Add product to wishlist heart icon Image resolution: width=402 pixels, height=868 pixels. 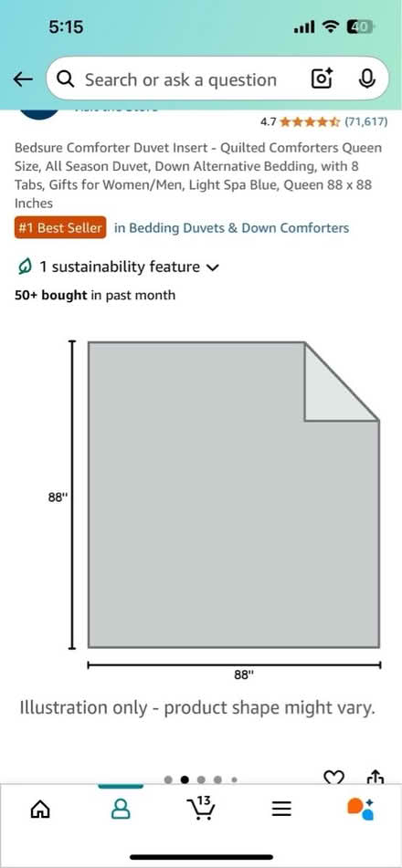[x=333, y=778]
